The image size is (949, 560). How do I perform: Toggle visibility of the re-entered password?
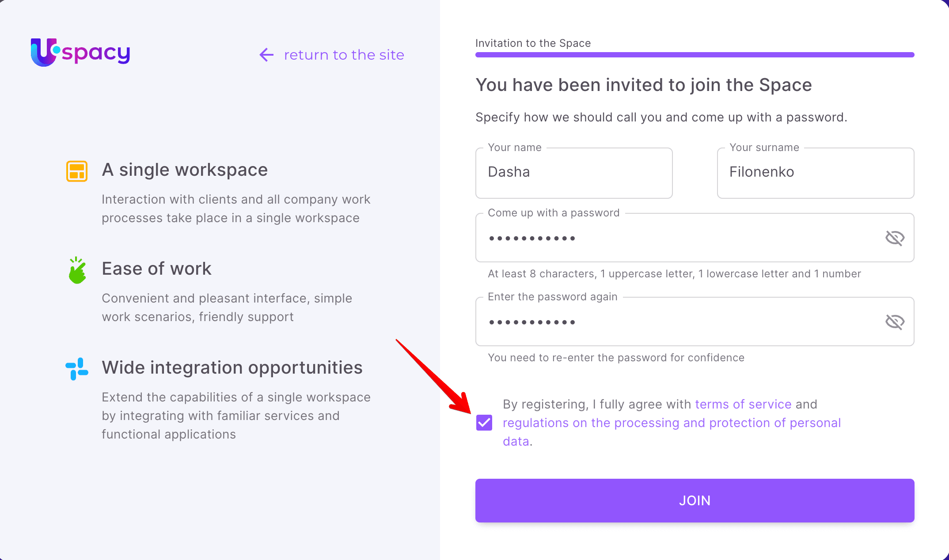(895, 322)
